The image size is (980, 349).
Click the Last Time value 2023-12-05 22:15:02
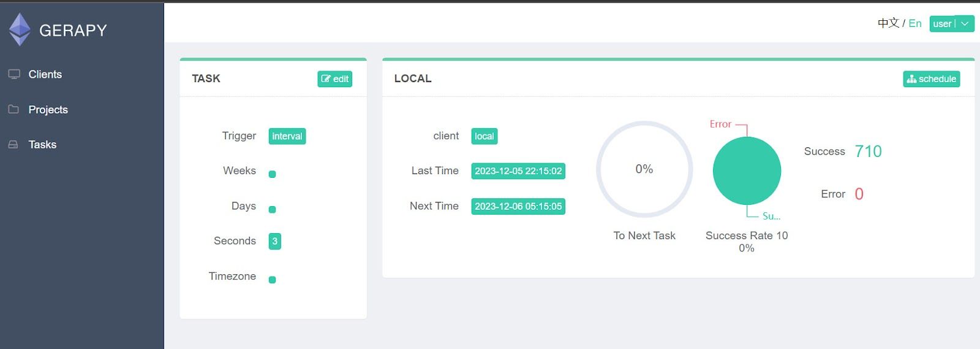[518, 171]
